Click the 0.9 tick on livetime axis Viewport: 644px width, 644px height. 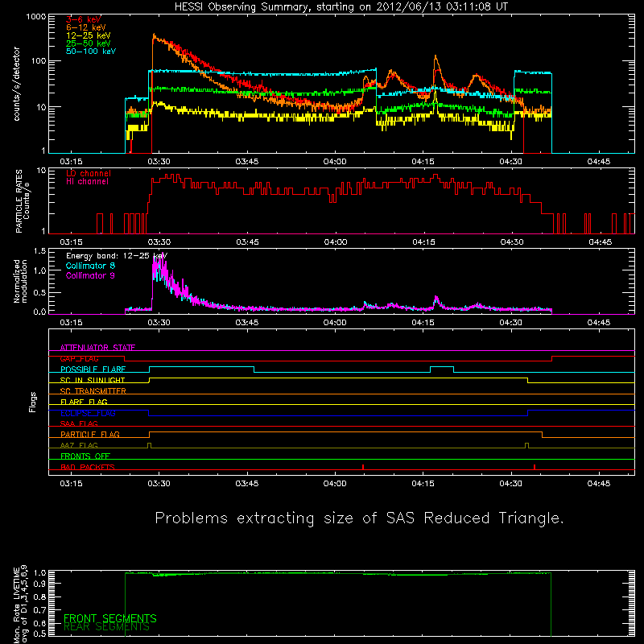click(x=39, y=583)
